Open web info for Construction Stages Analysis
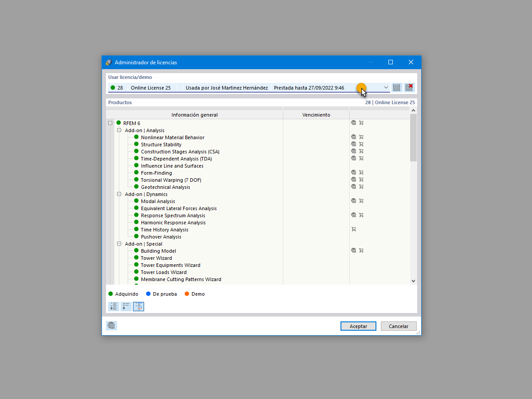 (x=353, y=151)
